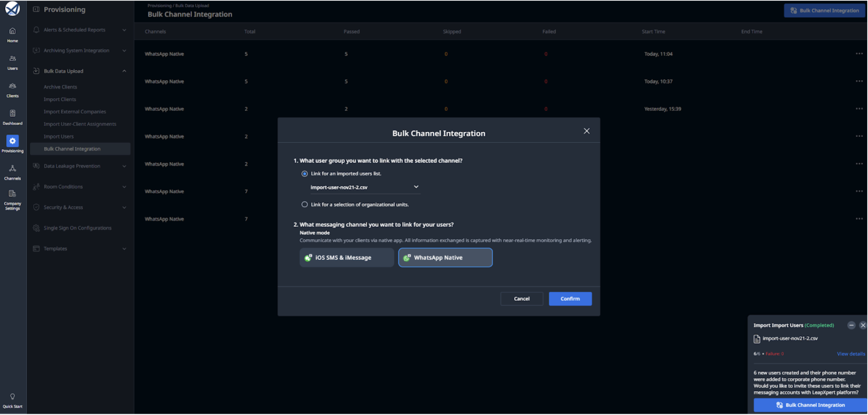The image size is (868, 415).
Task: Cancel the bulk channel integration dialog
Action: (521, 299)
